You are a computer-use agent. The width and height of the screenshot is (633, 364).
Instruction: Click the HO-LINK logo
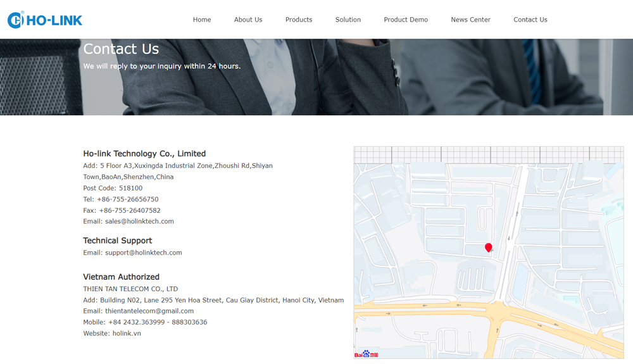click(45, 20)
